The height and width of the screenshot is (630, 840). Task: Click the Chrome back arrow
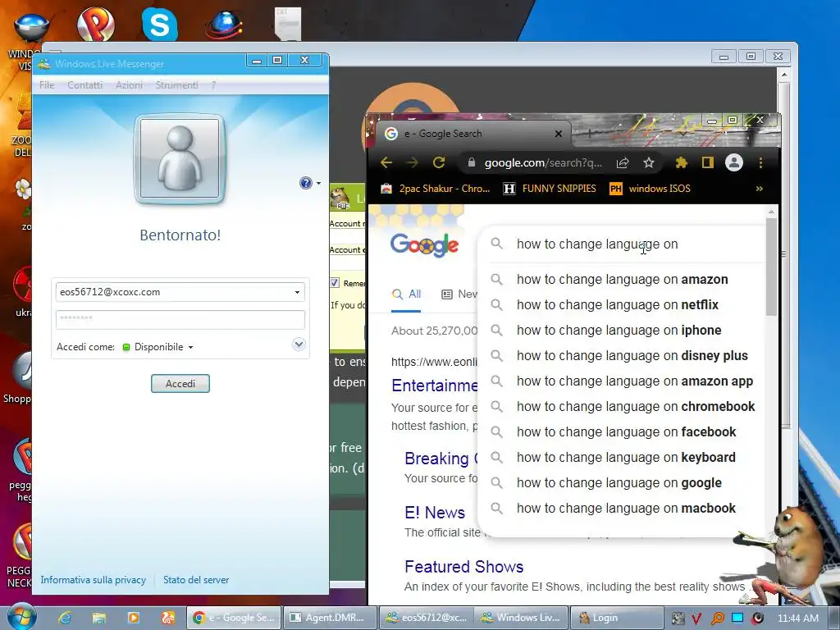click(x=386, y=163)
